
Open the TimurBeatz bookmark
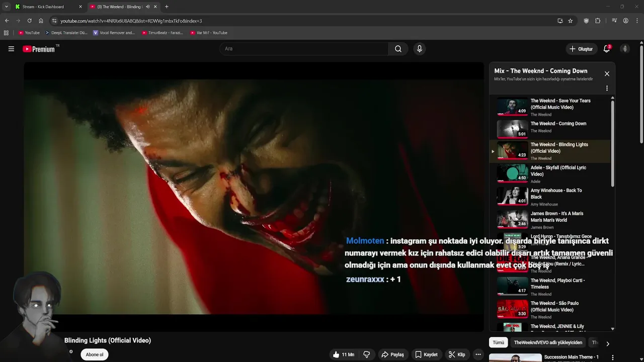(162, 33)
